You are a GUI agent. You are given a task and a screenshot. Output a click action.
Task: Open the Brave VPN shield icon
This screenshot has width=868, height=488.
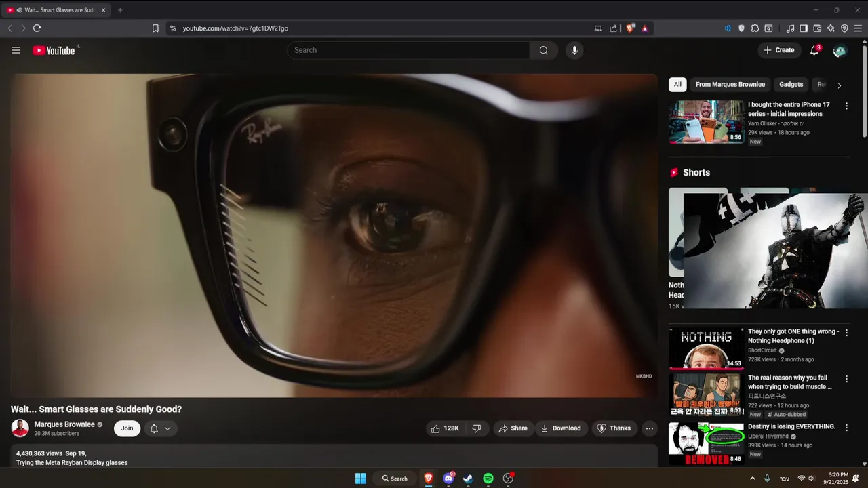[844, 28]
